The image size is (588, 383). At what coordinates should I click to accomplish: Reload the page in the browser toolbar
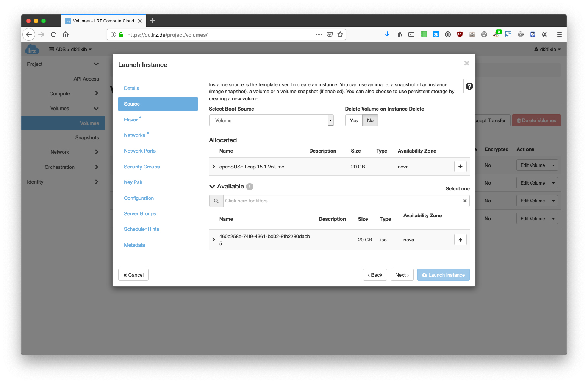[53, 34]
